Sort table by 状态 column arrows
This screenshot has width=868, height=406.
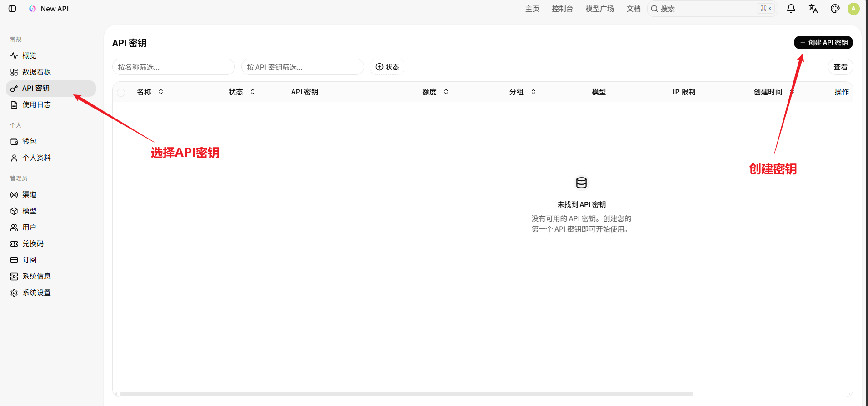(253, 92)
